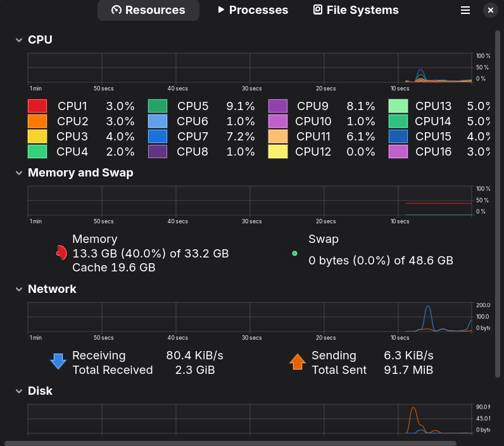
Task: Click the 'Total Sent' label
Action: 339,370
